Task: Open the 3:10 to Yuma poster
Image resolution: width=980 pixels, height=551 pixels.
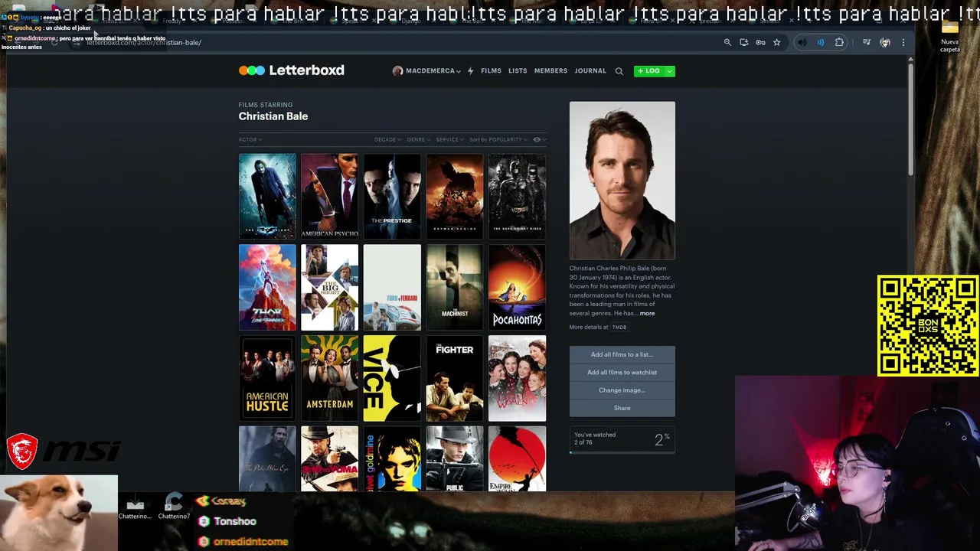Action: point(329,458)
